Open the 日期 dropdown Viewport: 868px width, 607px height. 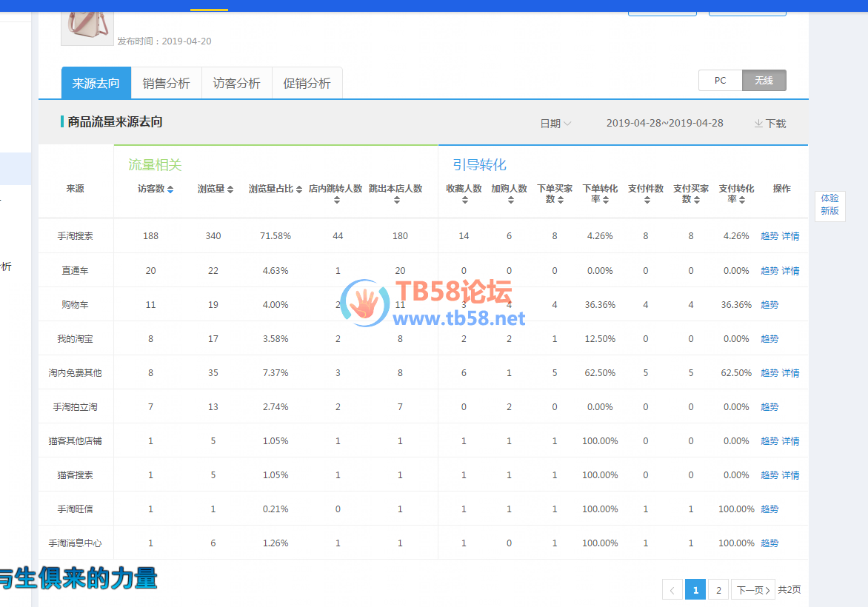tap(555, 124)
